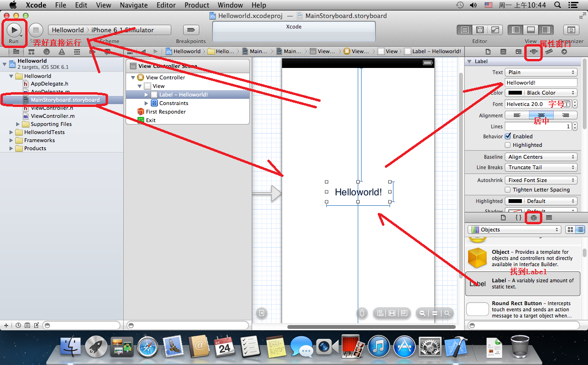The image size is (588, 365).
Task: Switch library to list view
Action: click(580, 230)
